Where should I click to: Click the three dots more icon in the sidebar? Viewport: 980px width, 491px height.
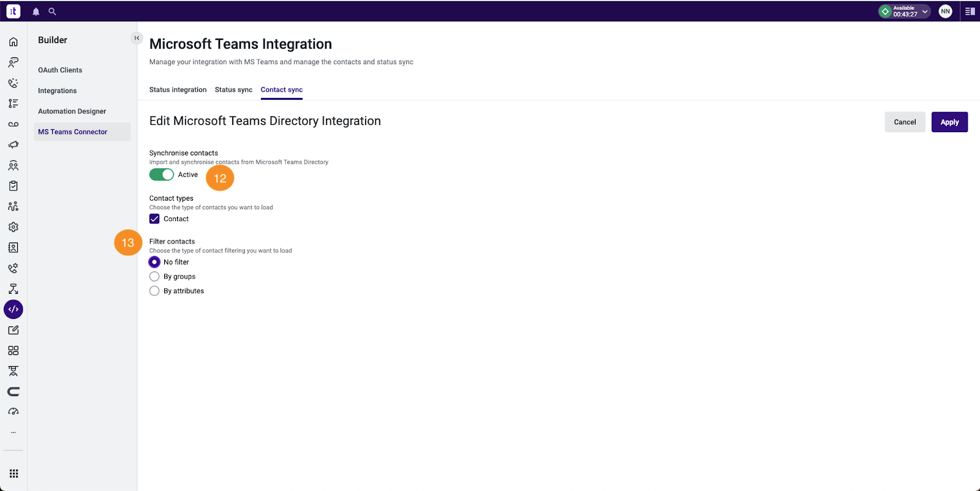(x=13, y=433)
